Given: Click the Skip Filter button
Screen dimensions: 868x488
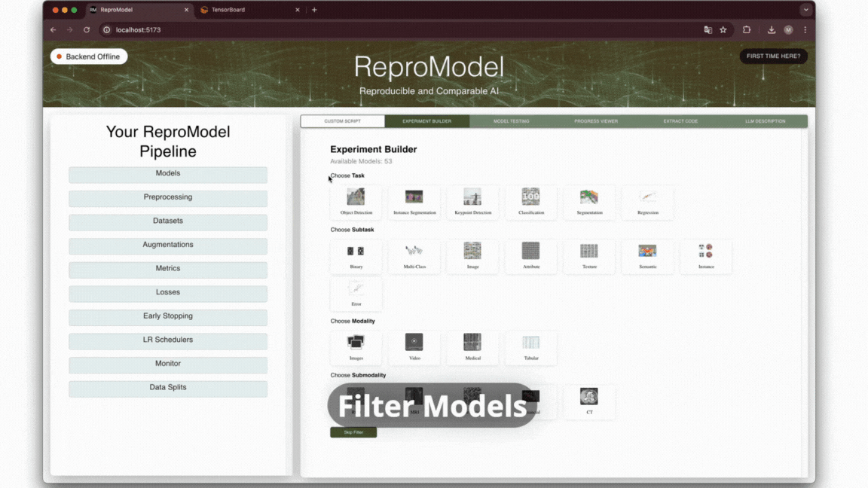Looking at the screenshot, I should click(353, 432).
